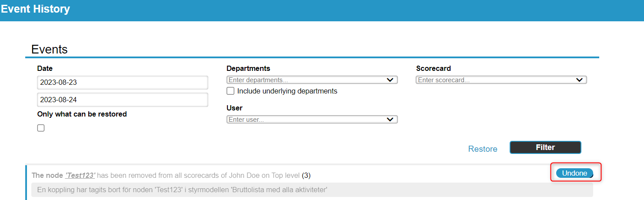Click the Events section heading
644x200 pixels.
point(50,49)
